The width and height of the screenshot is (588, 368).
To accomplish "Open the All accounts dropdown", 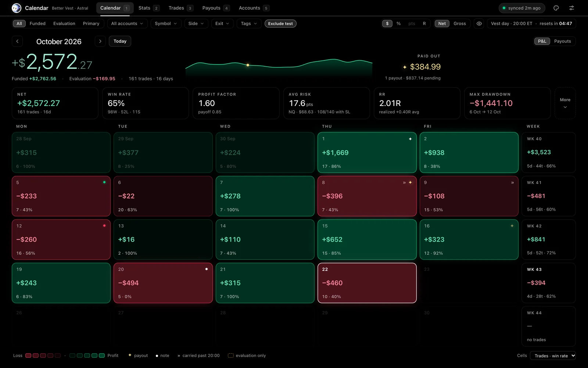I will click(x=127, y=24).
